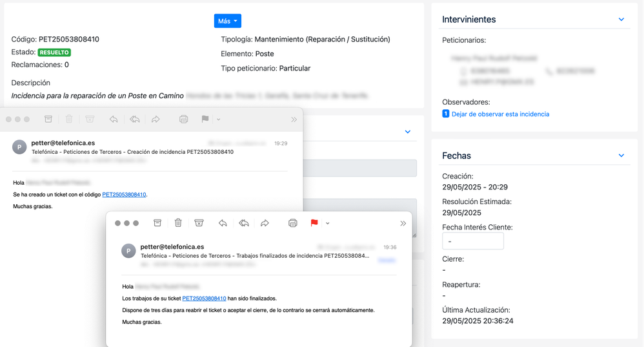Open flag color dropdown in front email
This screenshot has width=644, height=347.
[x=328, y=224]
